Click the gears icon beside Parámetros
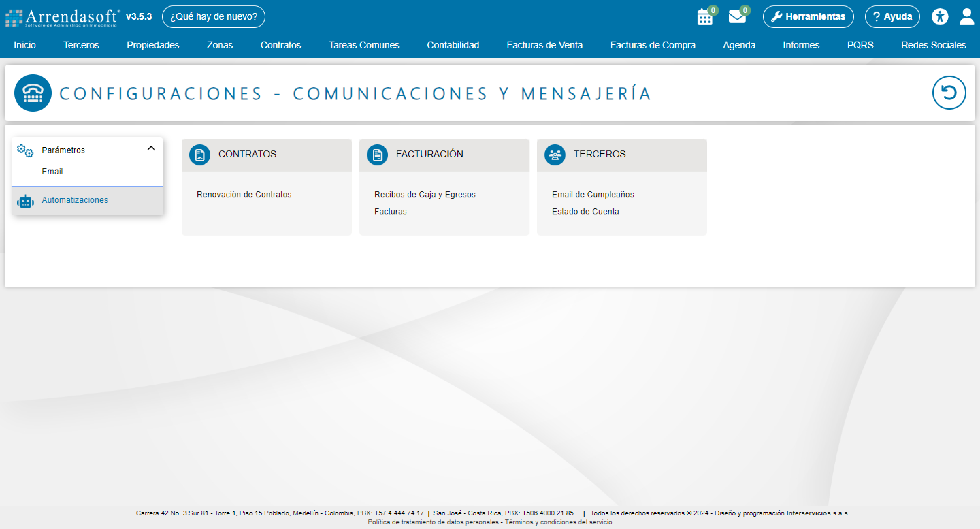Screen dimensions: 980x529 pyautogui.click(x=25, y=151)
